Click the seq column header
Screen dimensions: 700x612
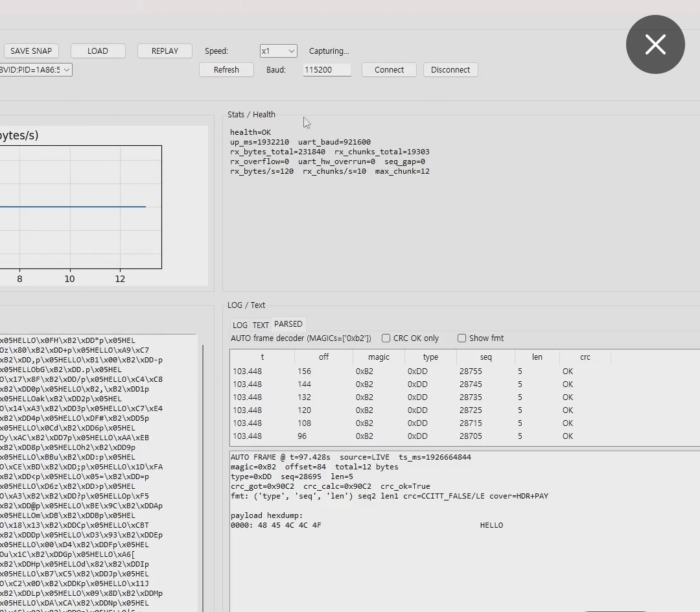[x=485, y=357]
